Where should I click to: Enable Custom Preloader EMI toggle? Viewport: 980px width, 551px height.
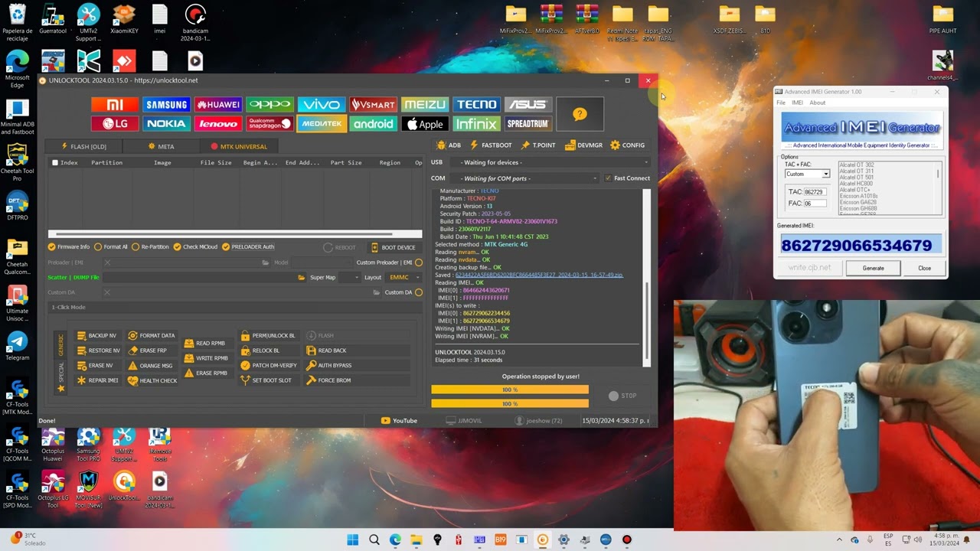(419, 262)
